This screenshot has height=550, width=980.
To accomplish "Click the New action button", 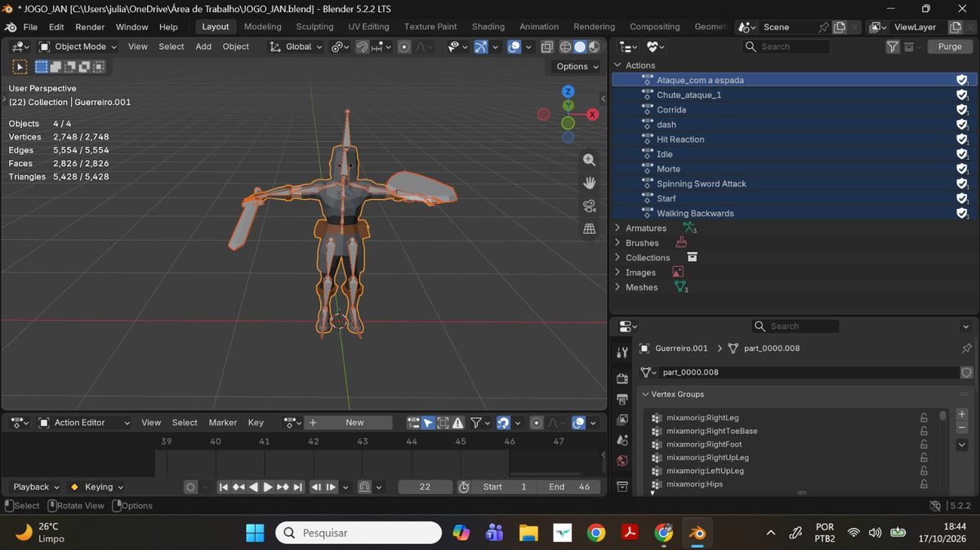I will click(x=354, y=423).
